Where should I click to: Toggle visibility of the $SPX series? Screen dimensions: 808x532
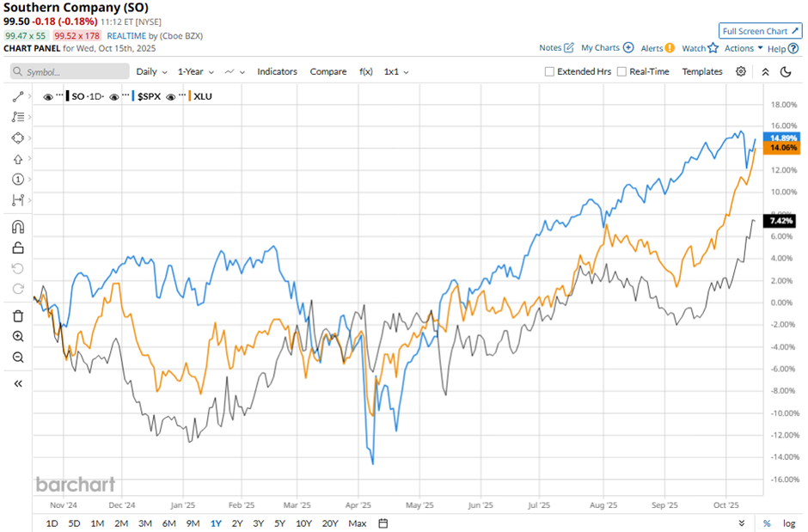pyautogui.click(x=114, y=97)
